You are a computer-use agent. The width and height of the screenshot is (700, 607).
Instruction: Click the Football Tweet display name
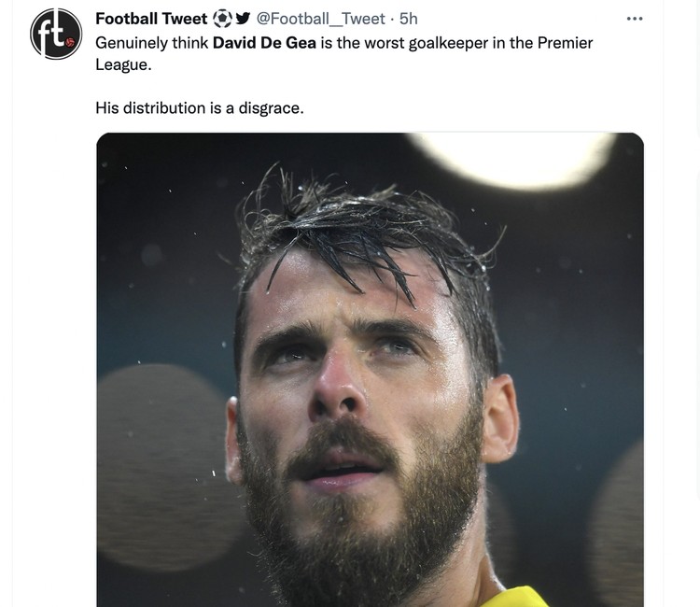pyautogui.click(x=151, y=19)
